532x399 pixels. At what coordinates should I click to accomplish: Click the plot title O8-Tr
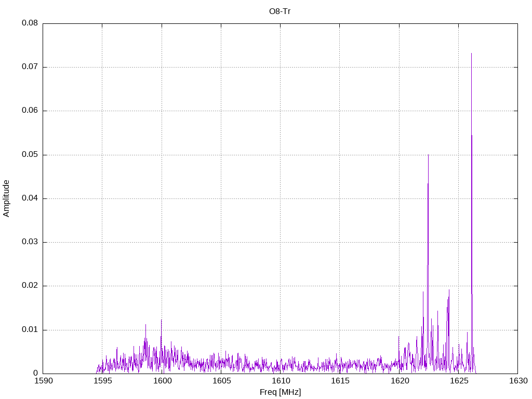pos(280,11)
